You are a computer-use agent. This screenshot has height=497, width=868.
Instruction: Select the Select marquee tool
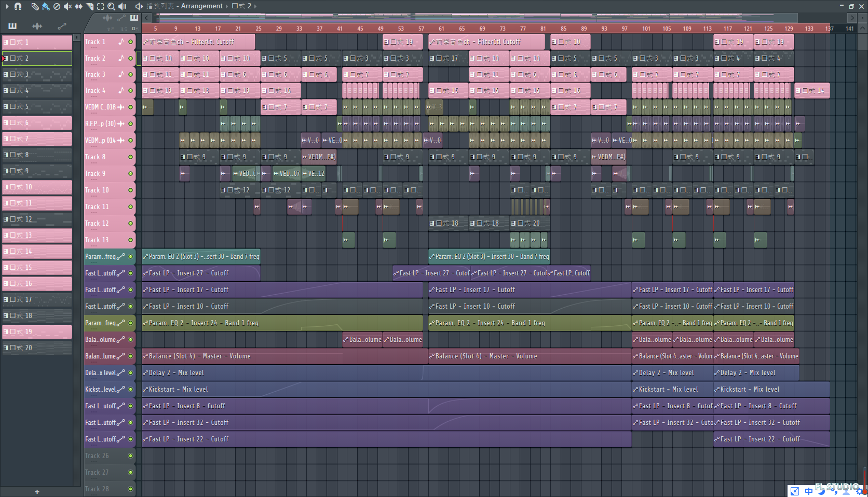[x=100, y=6]
